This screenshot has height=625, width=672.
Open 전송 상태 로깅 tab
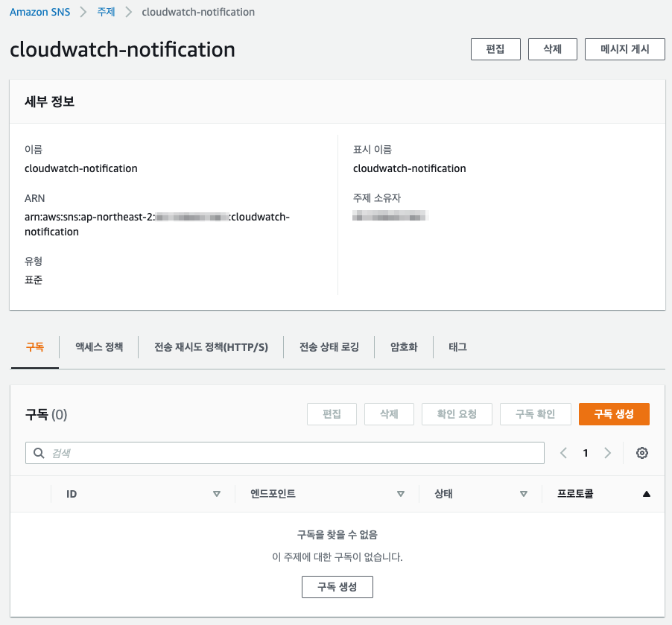tap(329, 347)
